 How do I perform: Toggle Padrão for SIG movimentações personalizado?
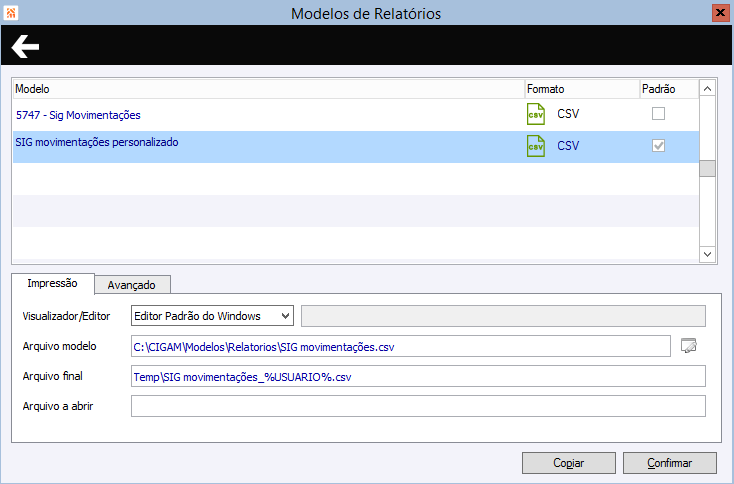coord(658,146)
